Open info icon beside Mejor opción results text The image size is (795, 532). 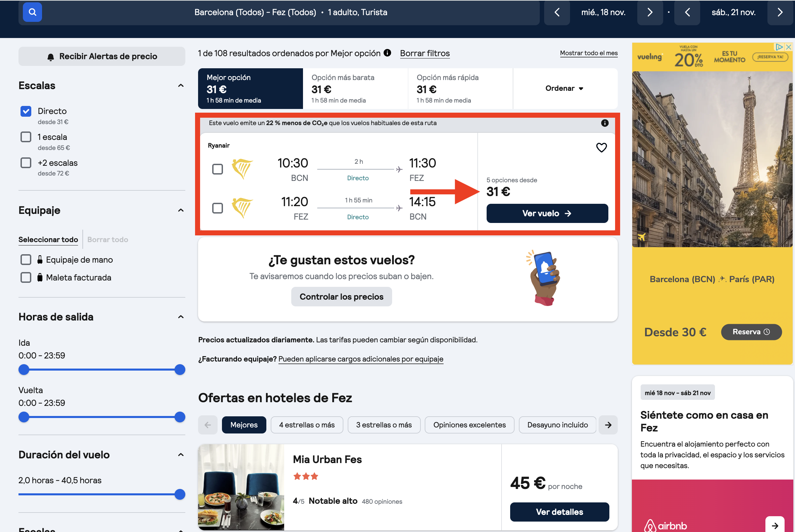pyautogui.click(x=387, y=53)
